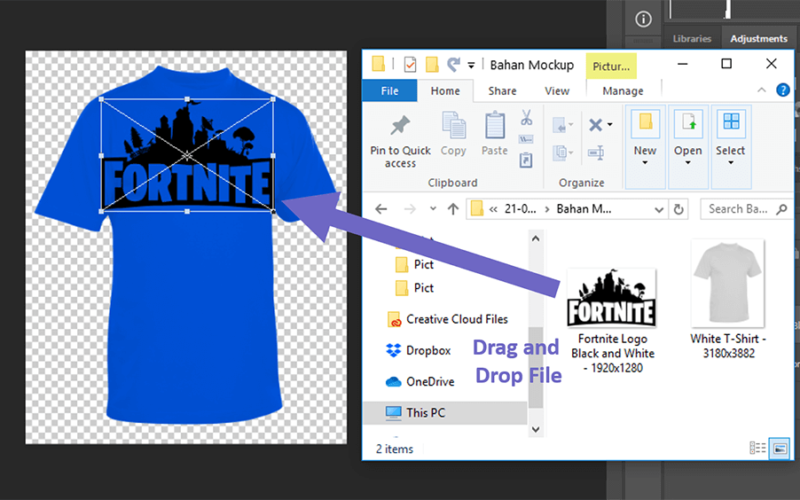Screen dimensions: 800x500
Task: Click New folder icon in quick access toolbar
Action: 432,65
